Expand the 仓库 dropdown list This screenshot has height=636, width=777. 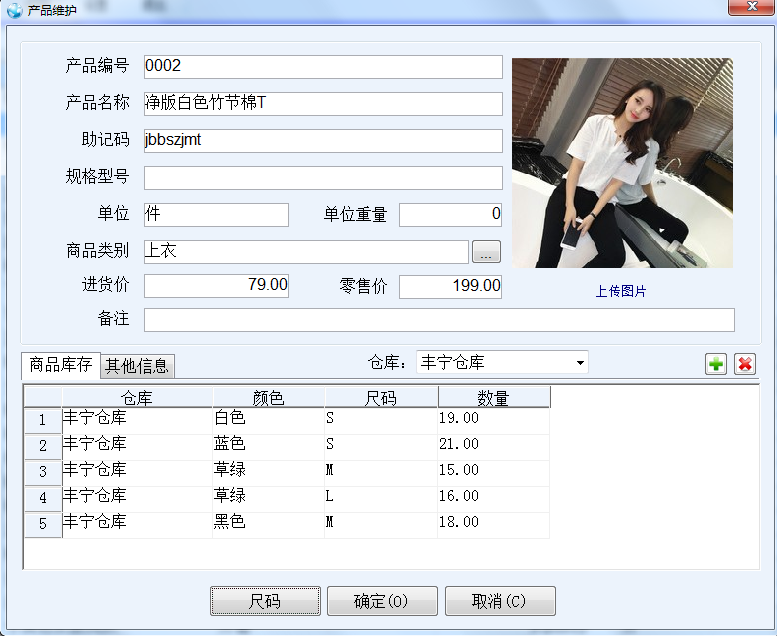coord(580,362)
